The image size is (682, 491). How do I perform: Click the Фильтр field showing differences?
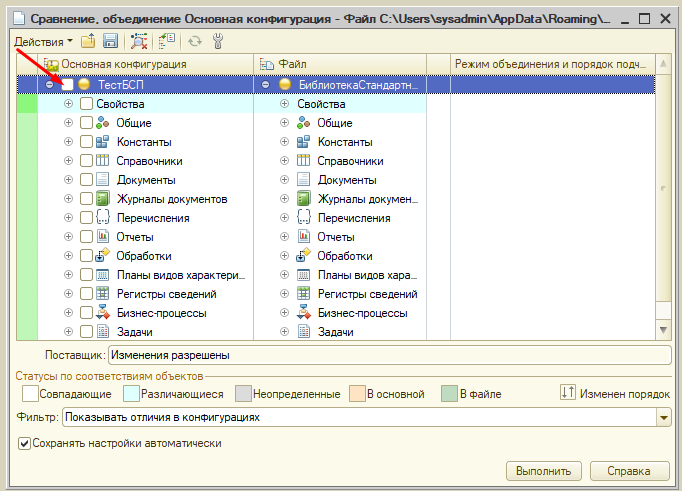tap(361, 418)
